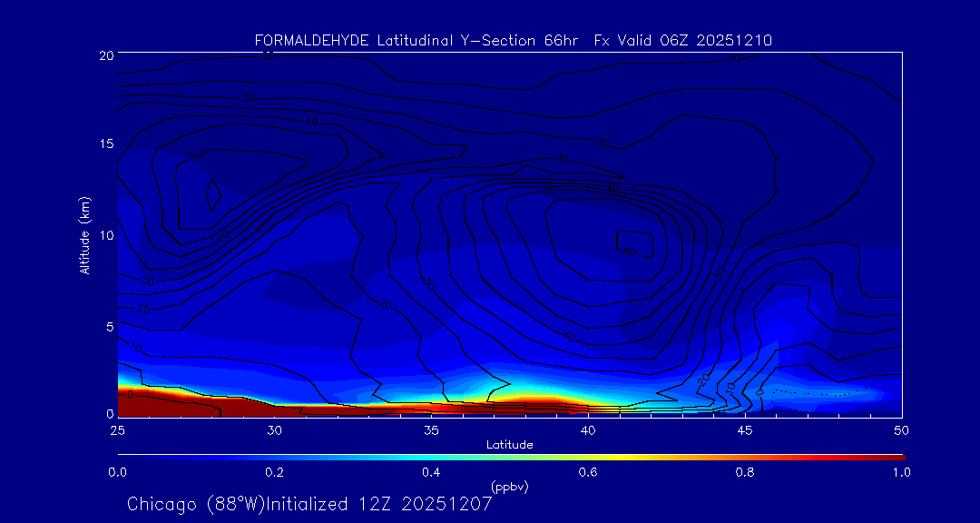Click the 0.4 colorbar scale label

(x=431, y=472)
